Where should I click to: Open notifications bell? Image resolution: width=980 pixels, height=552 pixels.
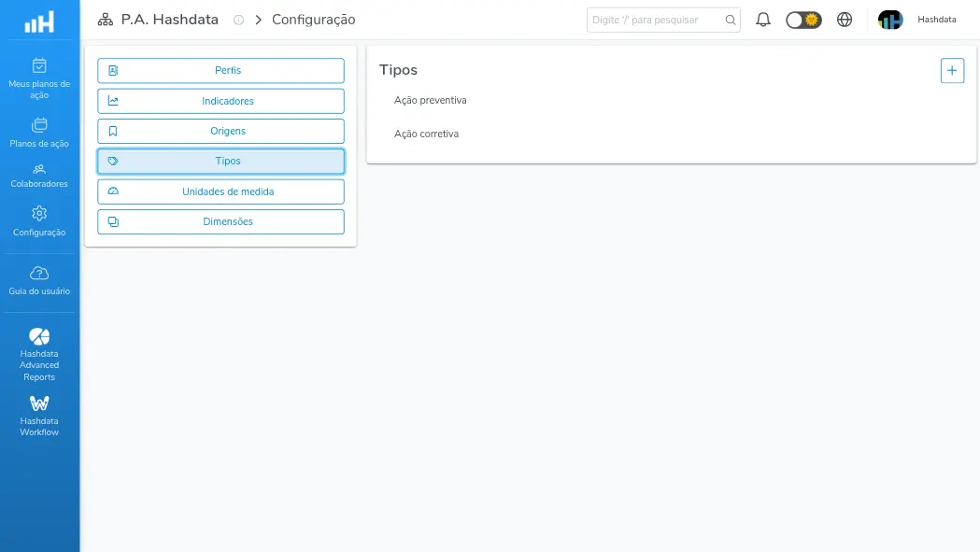[x=763, y=20]
